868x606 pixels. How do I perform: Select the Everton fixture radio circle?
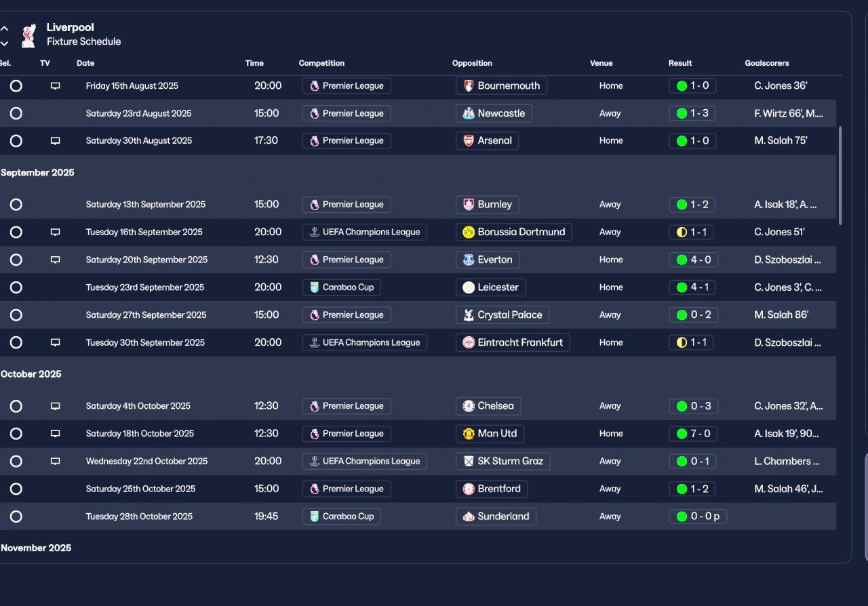point(16,260)
